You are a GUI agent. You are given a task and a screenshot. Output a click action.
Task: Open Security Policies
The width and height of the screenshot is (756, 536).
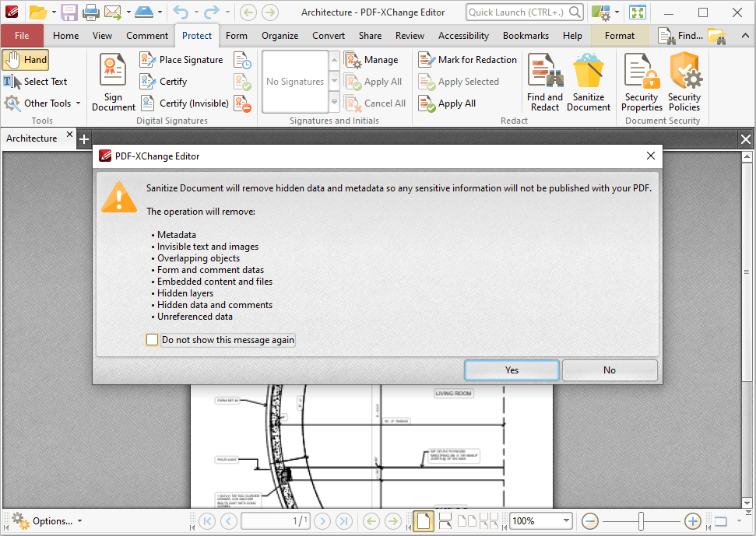684,82
